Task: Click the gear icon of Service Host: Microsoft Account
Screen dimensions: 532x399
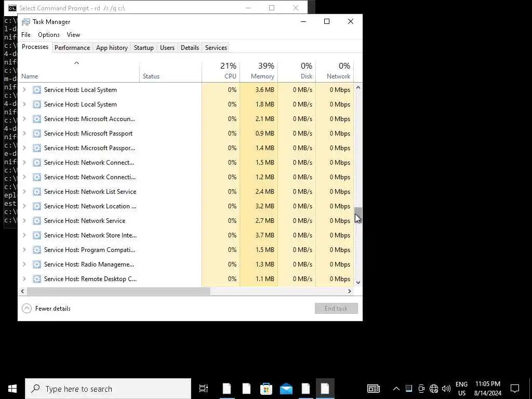Action: [x=37, y=119]
